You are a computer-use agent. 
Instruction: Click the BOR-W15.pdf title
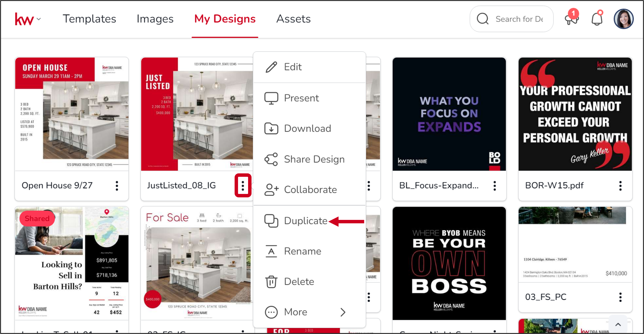(554, 185)
